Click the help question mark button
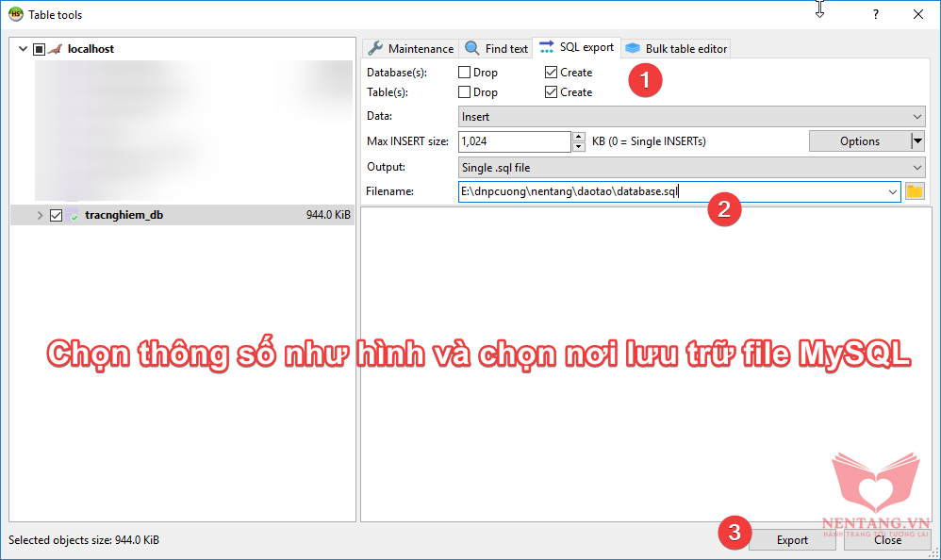Image resolution: width=941 pixels, height=560 pixels. tap(875, 14)
